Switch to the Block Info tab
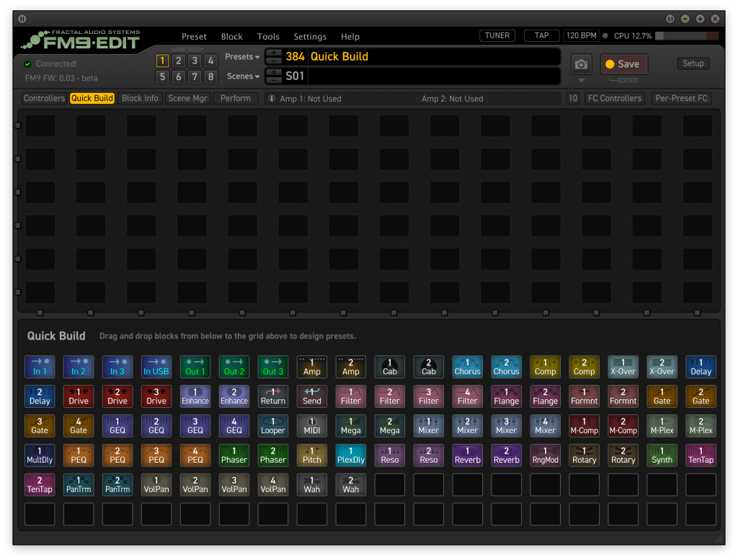Screen dimensions: 738x560 pyautogui.click(x=140, y=99)
